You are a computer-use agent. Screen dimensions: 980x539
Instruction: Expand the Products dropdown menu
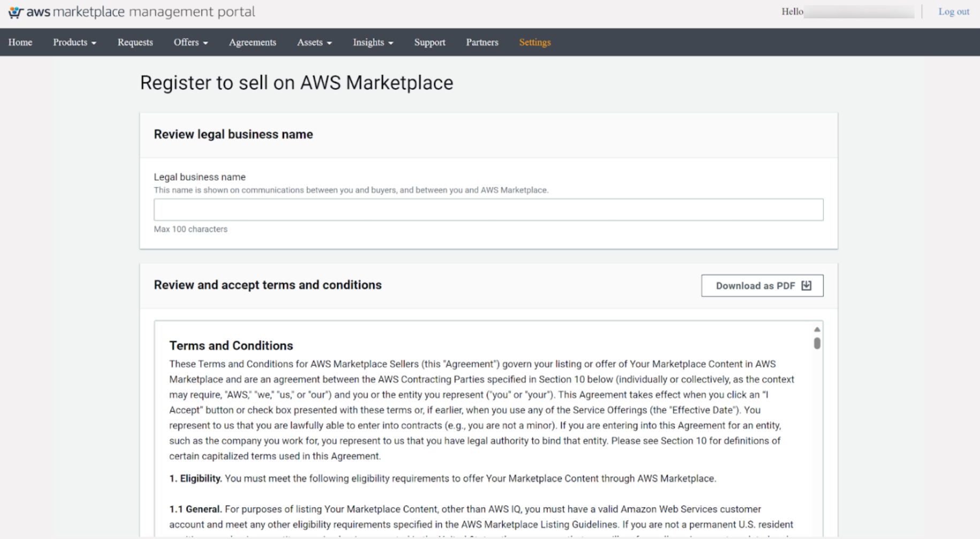(x=74, y=42)
